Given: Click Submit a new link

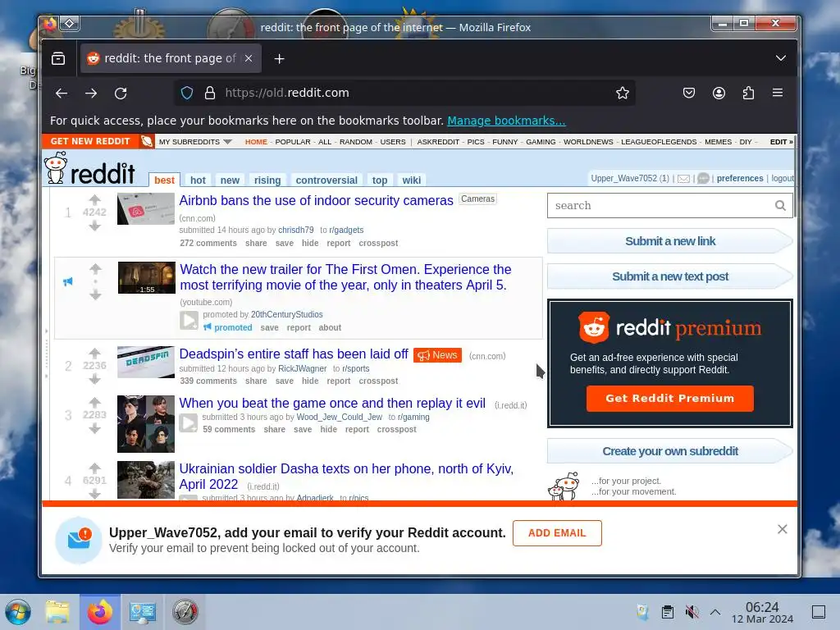Looking at the screenshot, I should pos(669,241).
